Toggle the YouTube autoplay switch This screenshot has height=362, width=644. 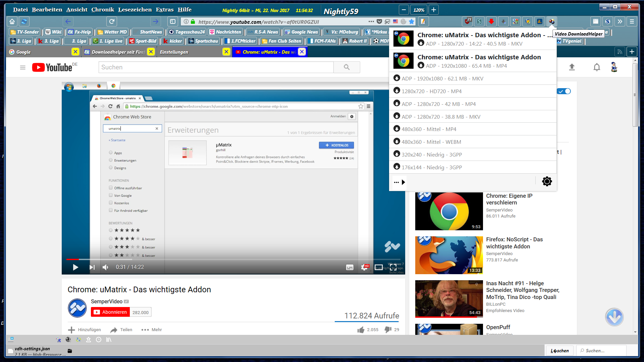coord(564,91)
